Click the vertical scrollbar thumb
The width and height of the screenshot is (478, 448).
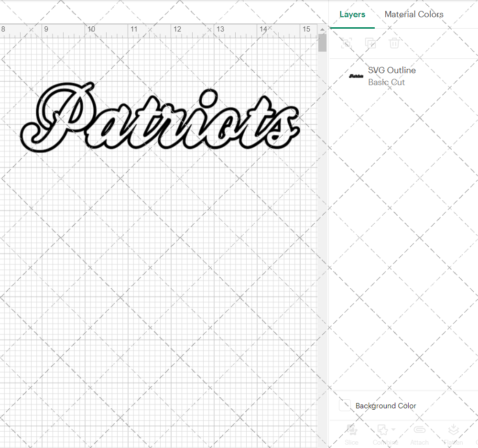click(322, 43)
